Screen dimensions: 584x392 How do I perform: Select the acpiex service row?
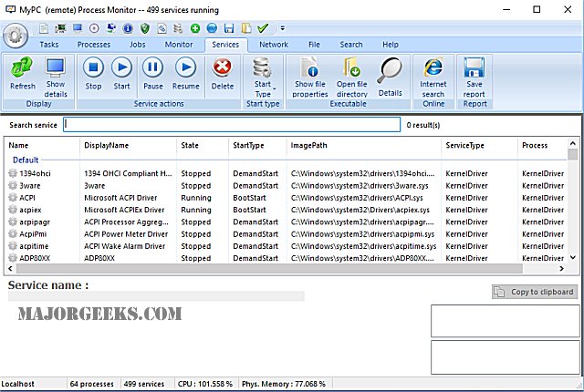(x=286, y=210)
